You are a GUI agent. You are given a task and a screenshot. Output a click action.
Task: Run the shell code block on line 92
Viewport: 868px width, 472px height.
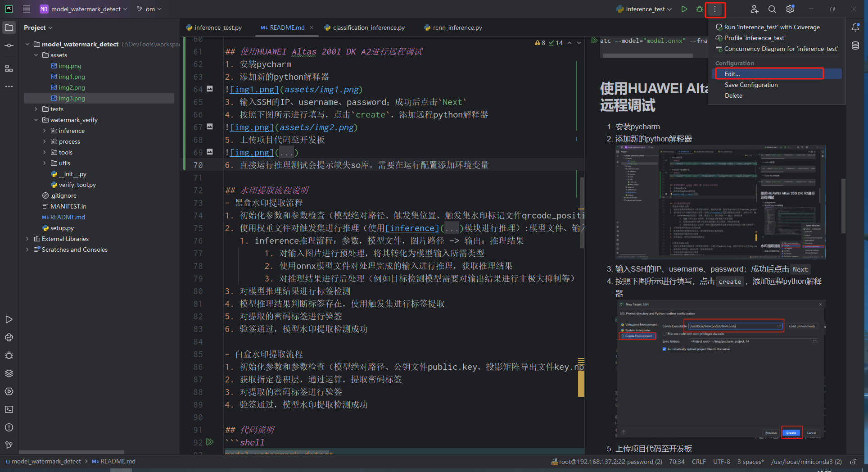(210, 442)
